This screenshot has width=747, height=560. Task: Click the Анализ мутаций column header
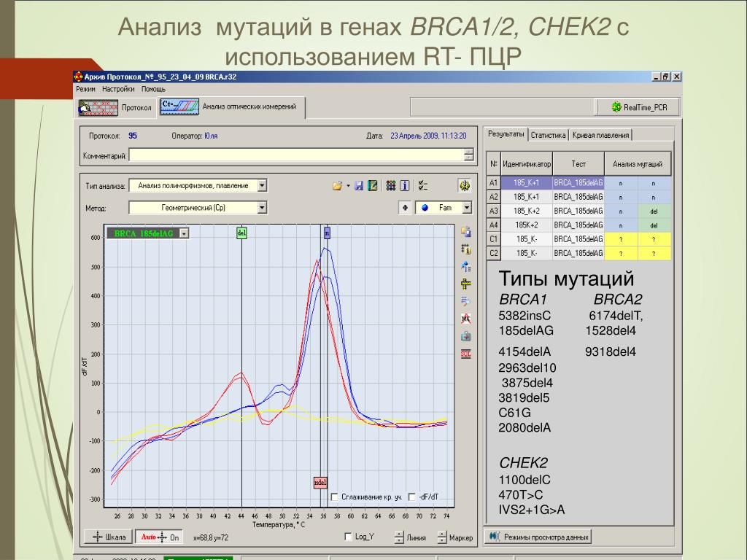click(638, 164)
